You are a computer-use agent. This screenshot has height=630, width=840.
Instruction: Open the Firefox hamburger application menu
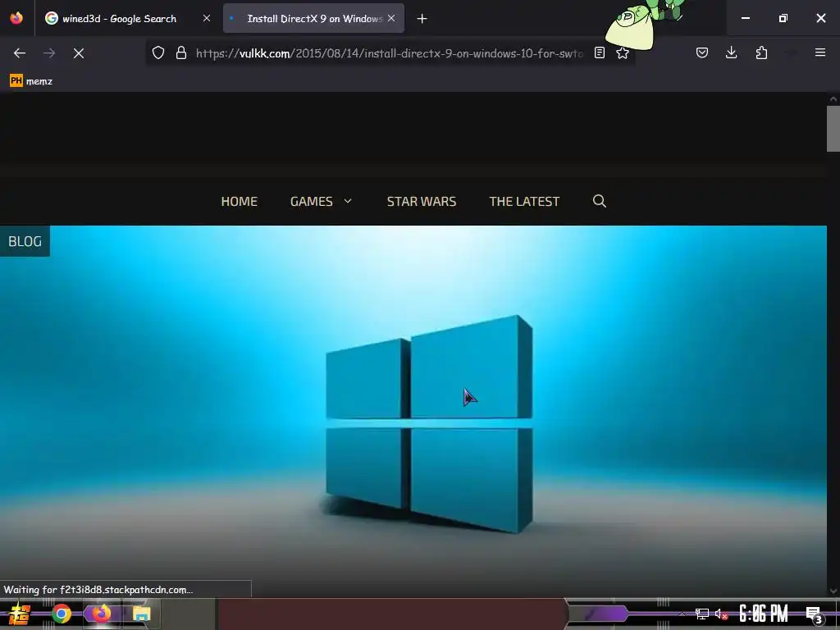[x=820, y=52]
